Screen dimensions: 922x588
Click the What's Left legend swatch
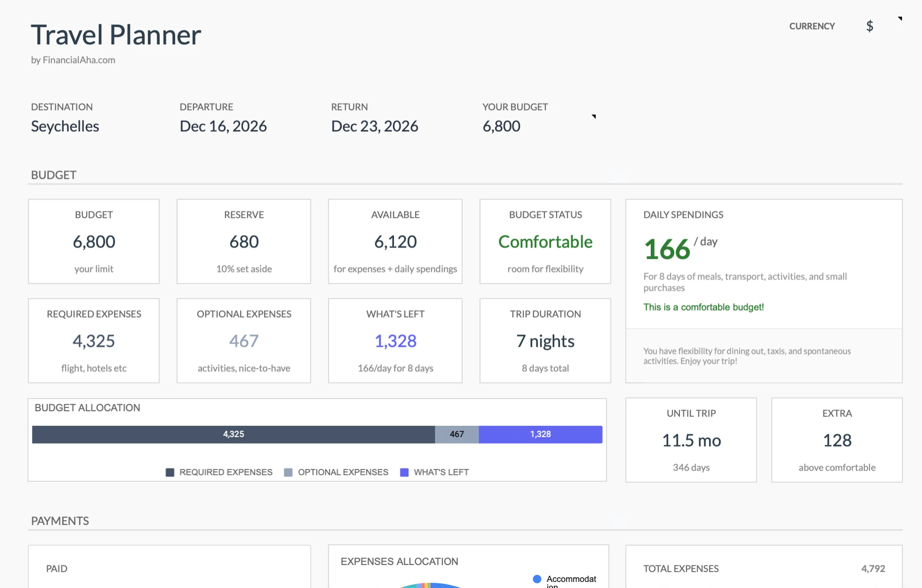click(405, 472)
